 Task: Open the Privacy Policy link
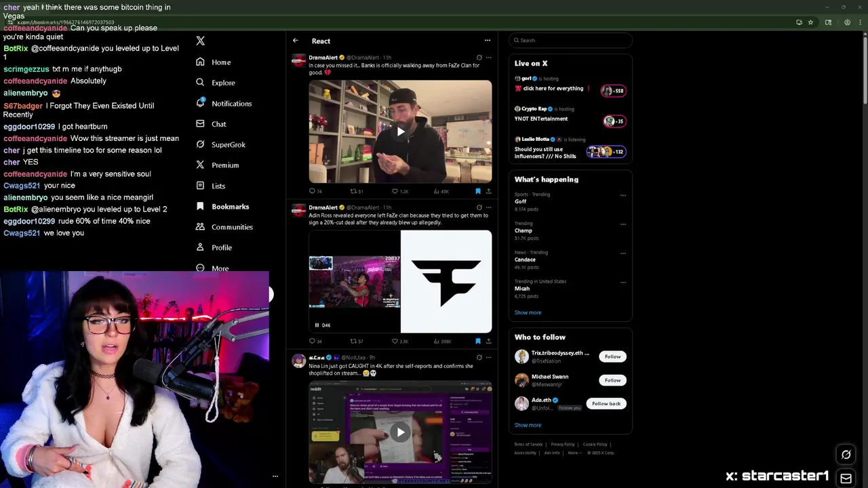coord(563,445)
